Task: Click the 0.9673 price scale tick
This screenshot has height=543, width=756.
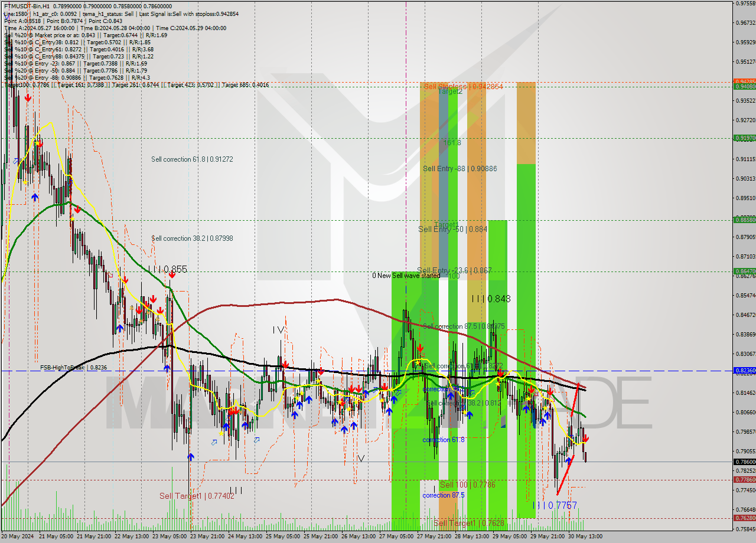Action: coord(745,23)
